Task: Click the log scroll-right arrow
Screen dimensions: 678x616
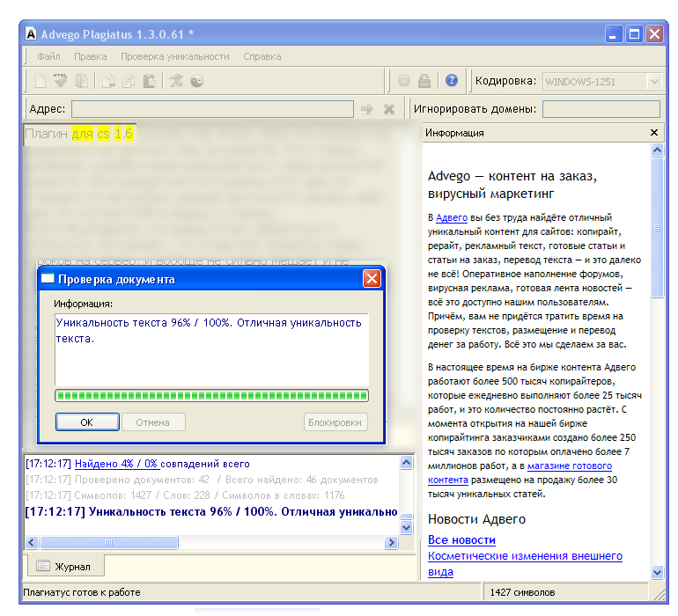Action: coord(391,542)
